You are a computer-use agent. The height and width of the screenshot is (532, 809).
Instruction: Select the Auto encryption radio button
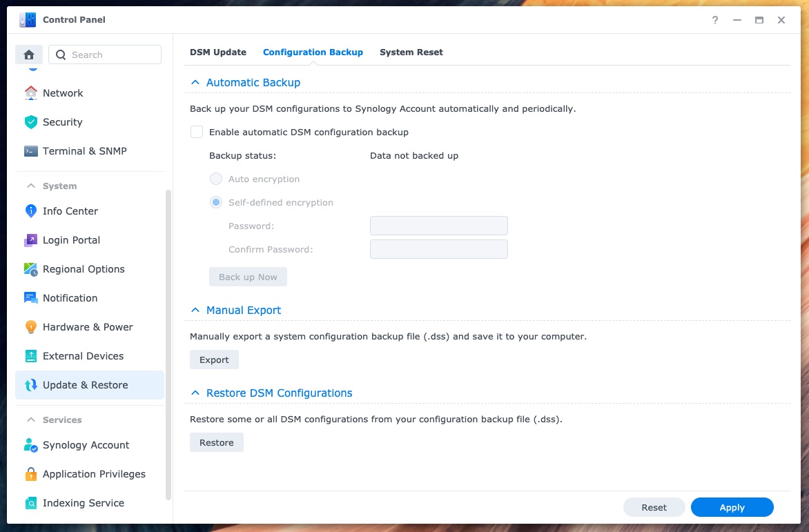click(x=215, y=179)
